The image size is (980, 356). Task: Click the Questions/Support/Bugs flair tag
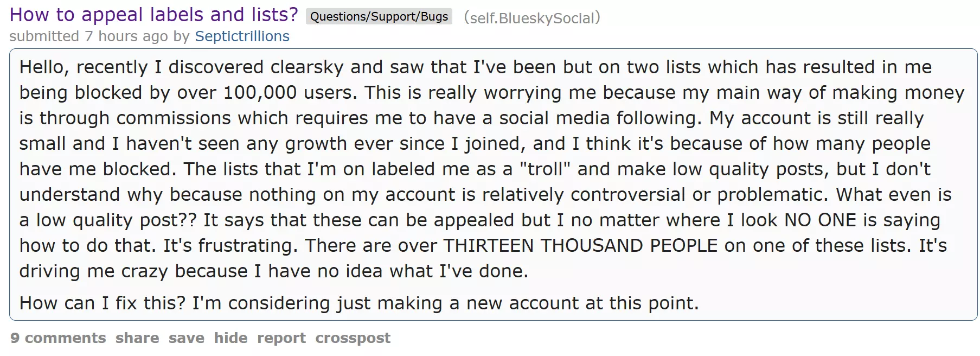(x=379, y=17)
